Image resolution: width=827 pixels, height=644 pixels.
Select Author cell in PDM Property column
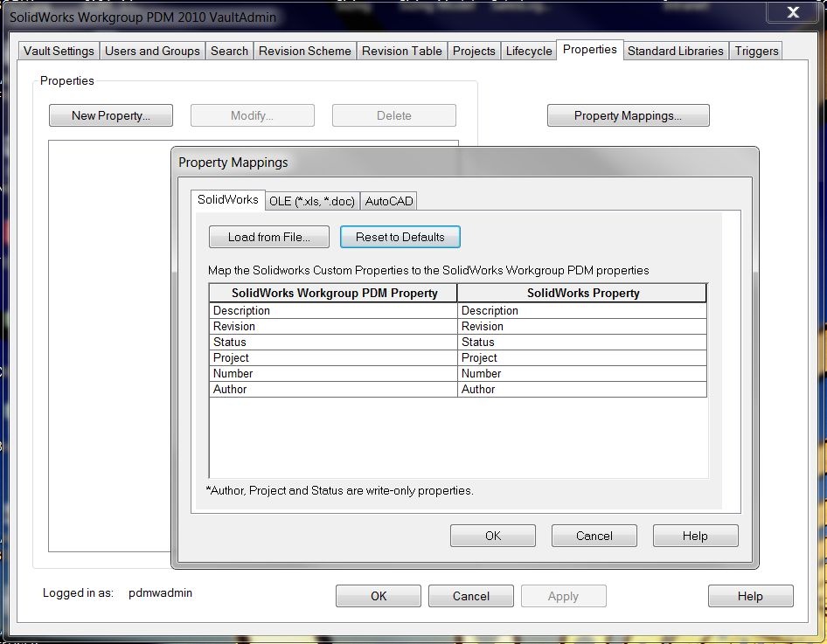(333, 390)
